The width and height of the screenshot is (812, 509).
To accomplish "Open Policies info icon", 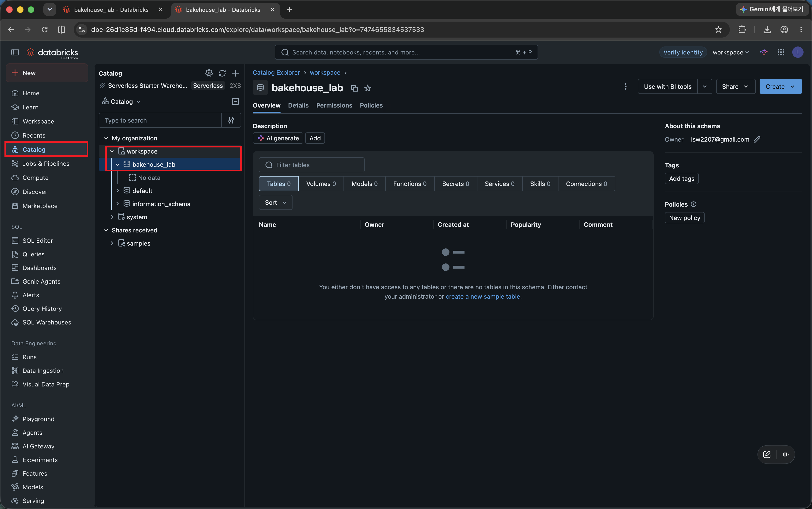I will [x=693, y=204].
